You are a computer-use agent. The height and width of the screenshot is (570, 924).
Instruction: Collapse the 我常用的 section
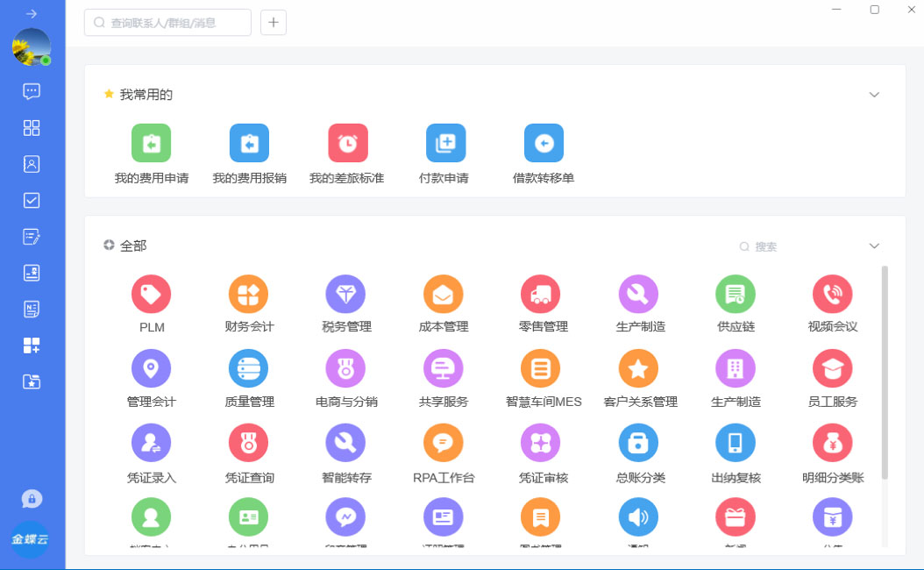point(873,95)
